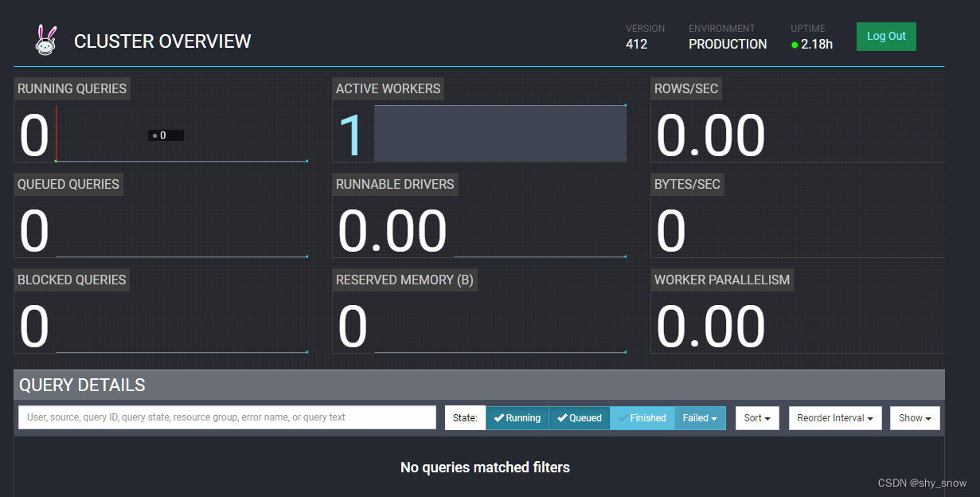Open the Failed filter dropdown
This screenshot has height=497, width=980.
(x=700, y=418)
